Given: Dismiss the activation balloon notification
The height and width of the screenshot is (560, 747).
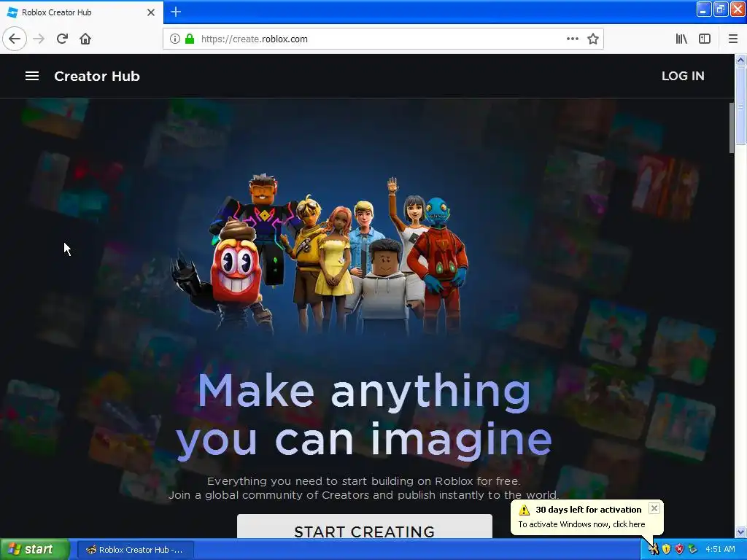Looking at the screenshot, I should pyautogui.click(x=654, y=508).
